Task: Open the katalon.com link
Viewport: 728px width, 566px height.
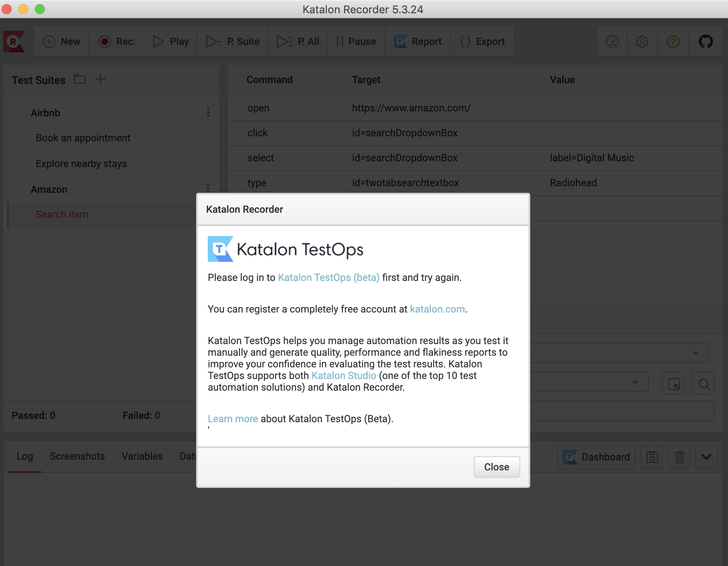Action: [437, 309]
